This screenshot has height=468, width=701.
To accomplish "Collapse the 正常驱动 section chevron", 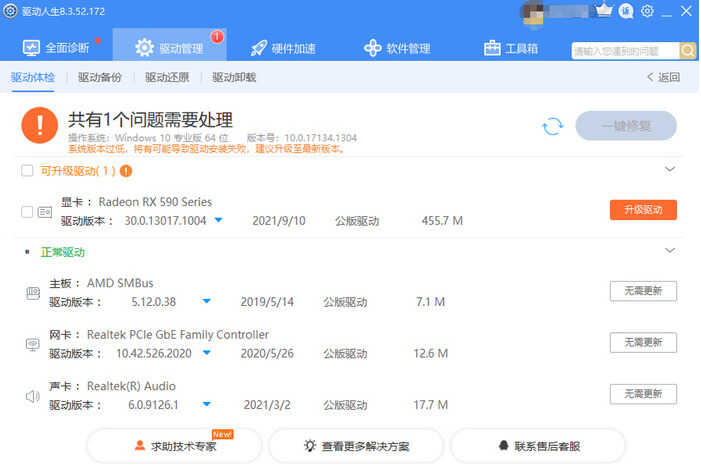I will (670, 250).
